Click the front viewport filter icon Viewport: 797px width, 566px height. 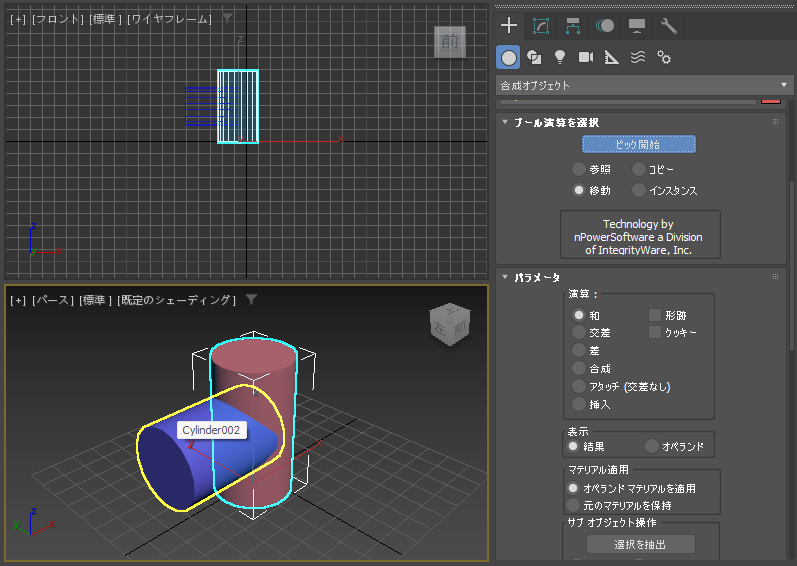click(227, 18)
